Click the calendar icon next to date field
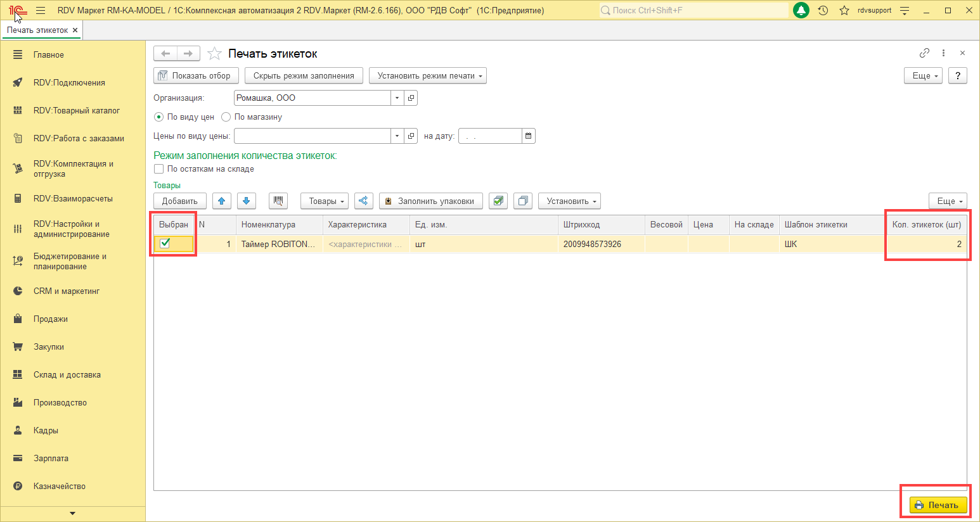 tap(528, 136)
